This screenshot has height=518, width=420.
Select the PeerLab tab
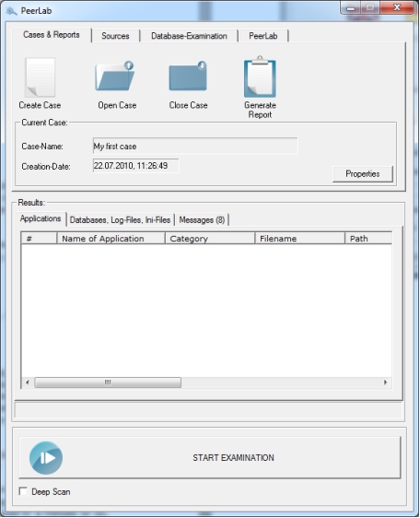tap(262, 36)
